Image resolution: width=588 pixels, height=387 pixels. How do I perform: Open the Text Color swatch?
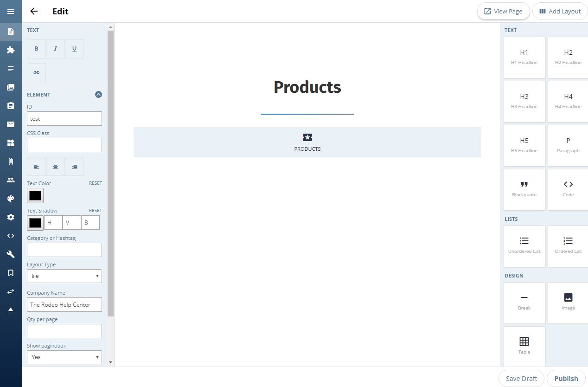click(x=35, y=195)
